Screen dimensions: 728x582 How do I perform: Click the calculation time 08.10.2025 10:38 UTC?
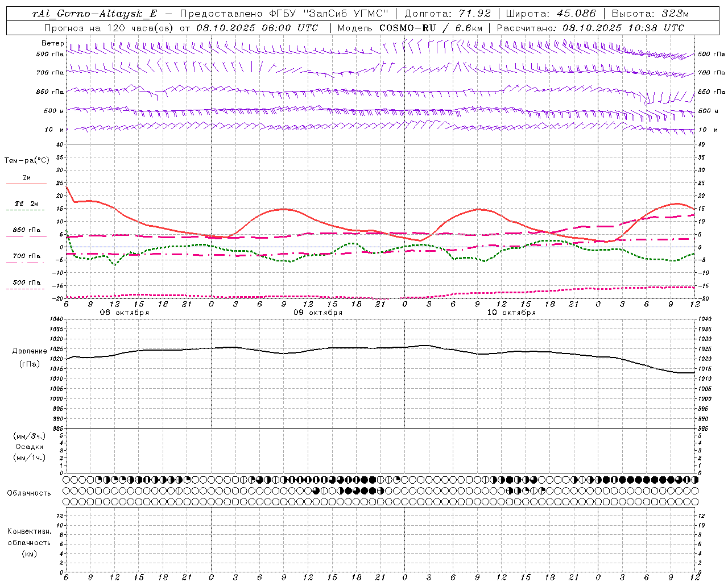coord(623,28)
